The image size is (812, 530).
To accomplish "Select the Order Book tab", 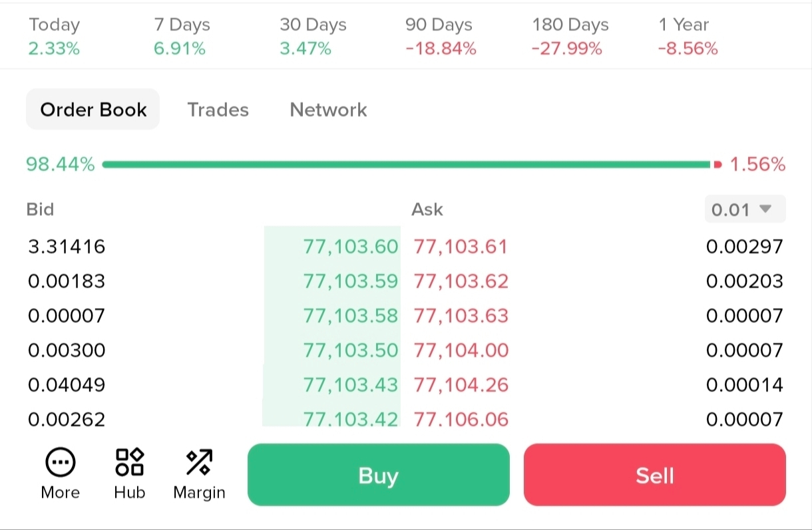I will [93, 110].
